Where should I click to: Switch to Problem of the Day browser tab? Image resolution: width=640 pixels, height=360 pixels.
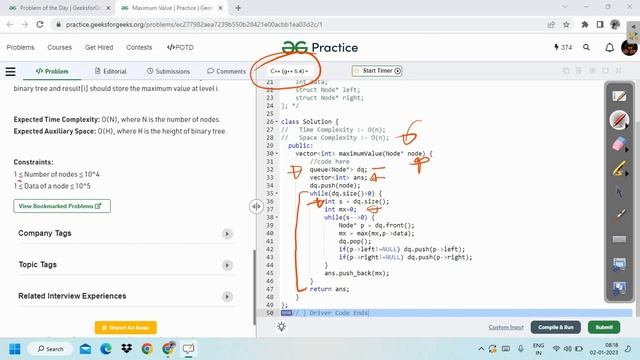pyautogui.click(x=60, y=8)
